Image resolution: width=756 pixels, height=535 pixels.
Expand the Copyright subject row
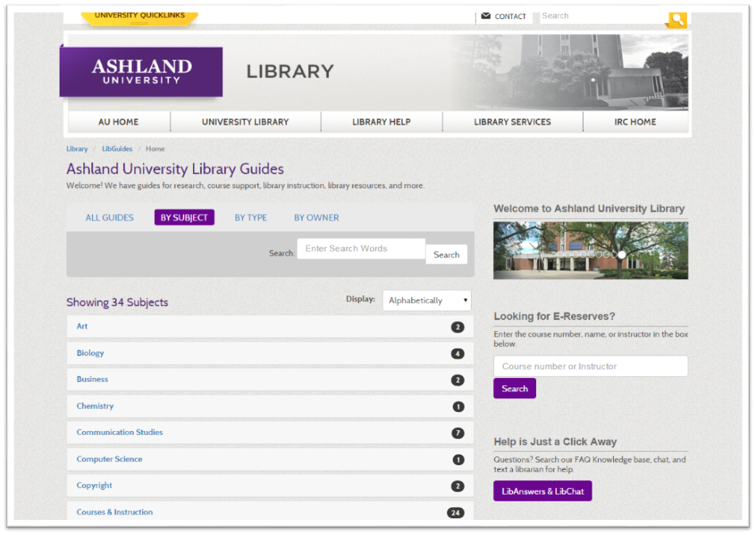[270, 485]
